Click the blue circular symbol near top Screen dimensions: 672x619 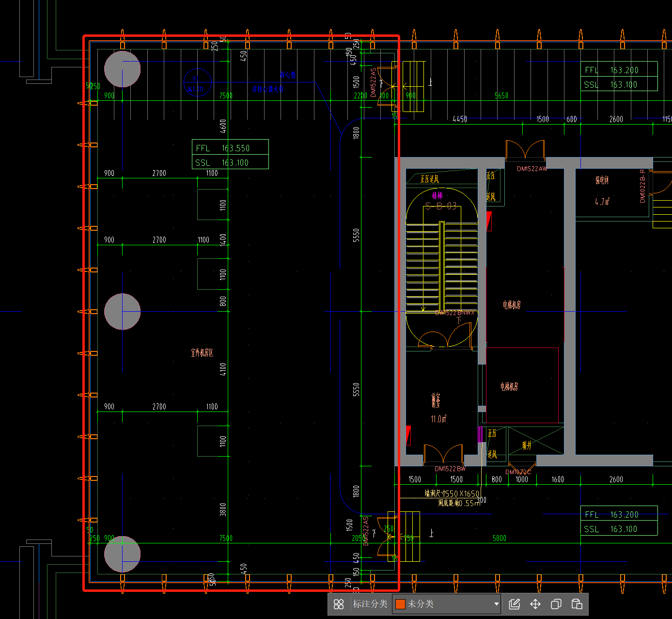(x=197, y=82)
